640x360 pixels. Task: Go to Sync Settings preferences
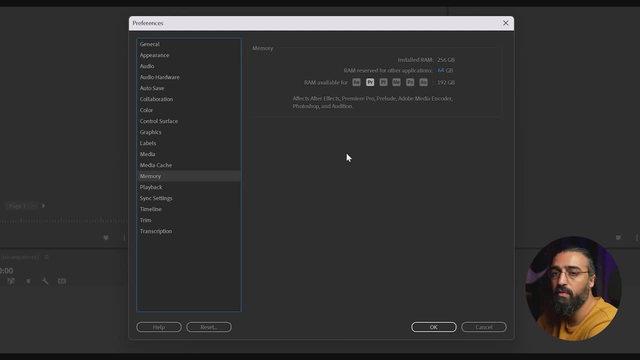tap(189, 198)
